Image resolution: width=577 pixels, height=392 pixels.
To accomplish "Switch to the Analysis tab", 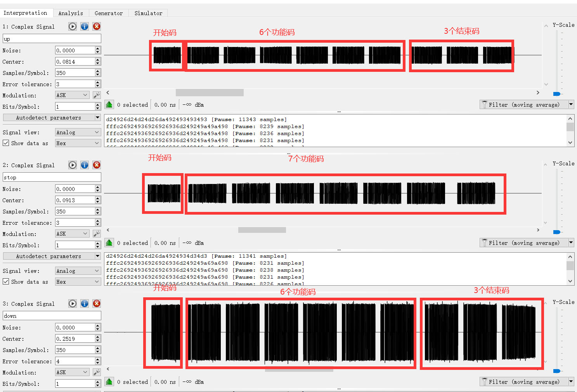I will [x=71, y=13].
